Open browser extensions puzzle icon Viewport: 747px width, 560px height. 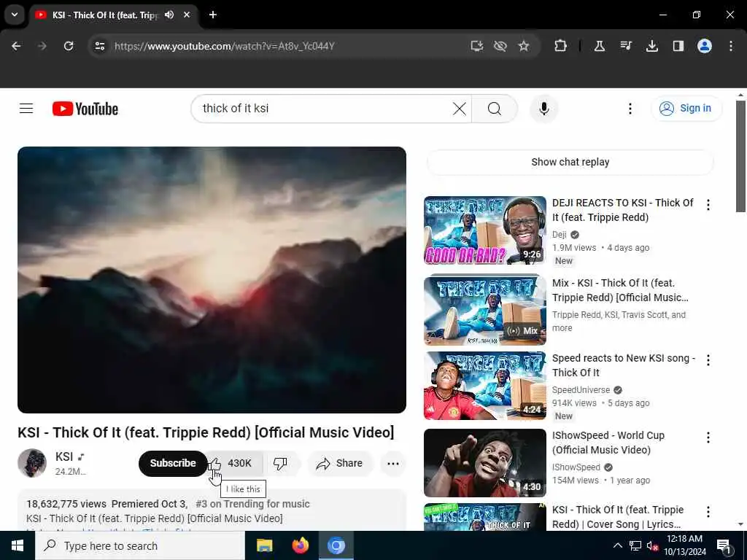click(x=561, y=46)
